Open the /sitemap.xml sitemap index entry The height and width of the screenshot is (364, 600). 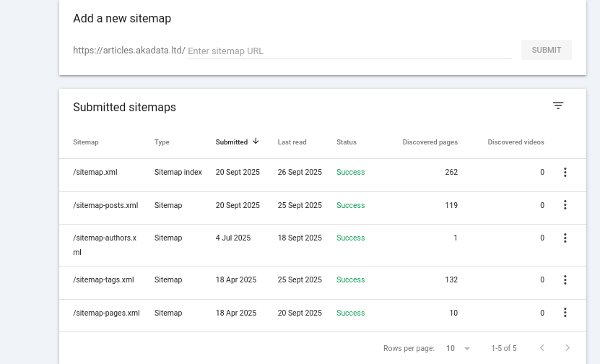95,172
